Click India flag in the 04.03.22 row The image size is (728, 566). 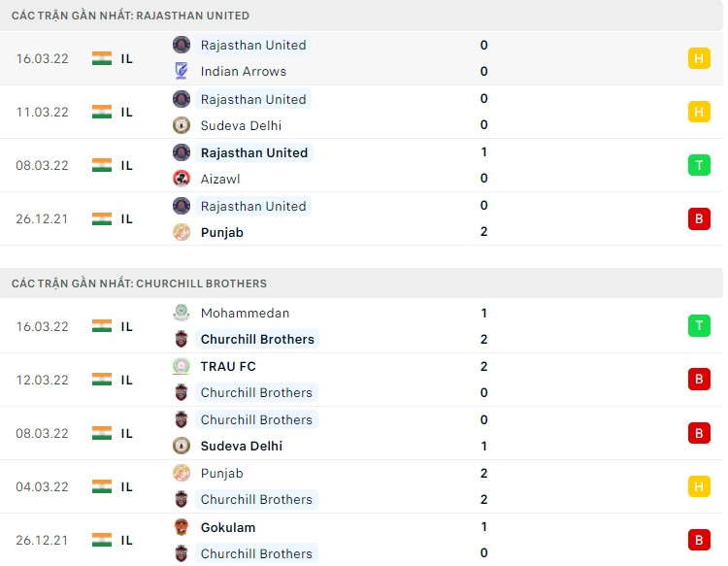click(x=102, y=486)
